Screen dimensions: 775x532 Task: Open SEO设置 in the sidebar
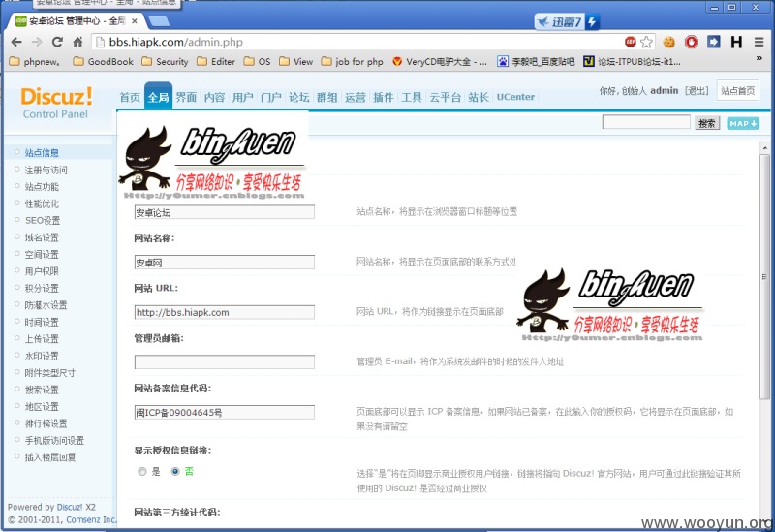coord(43,221)
